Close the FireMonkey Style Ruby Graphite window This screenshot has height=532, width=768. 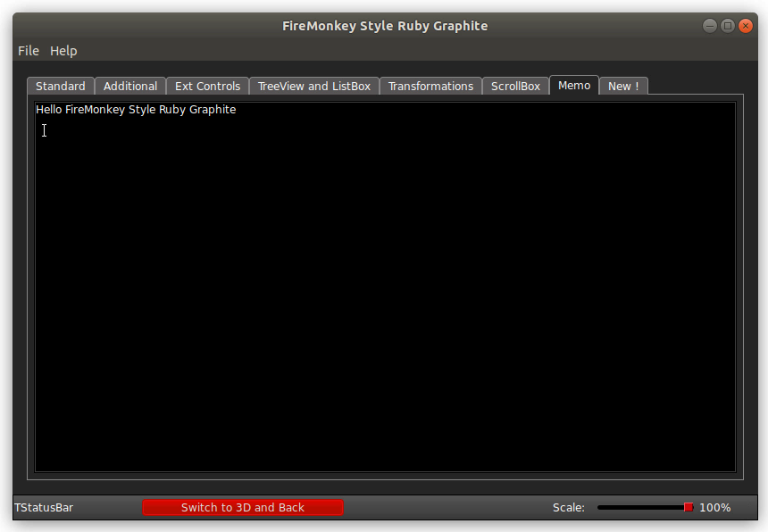click(x=746, y=26)
